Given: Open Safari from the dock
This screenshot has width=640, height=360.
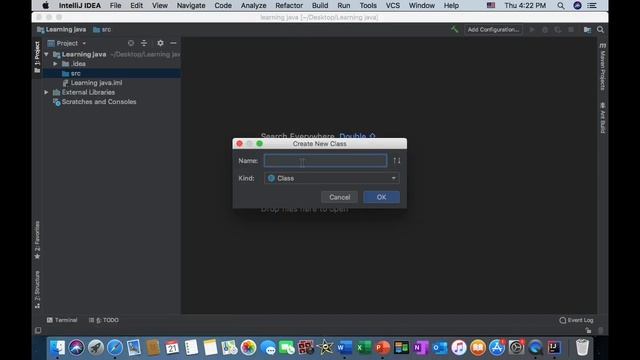Looking at the screenshot, I should (115, 347).
